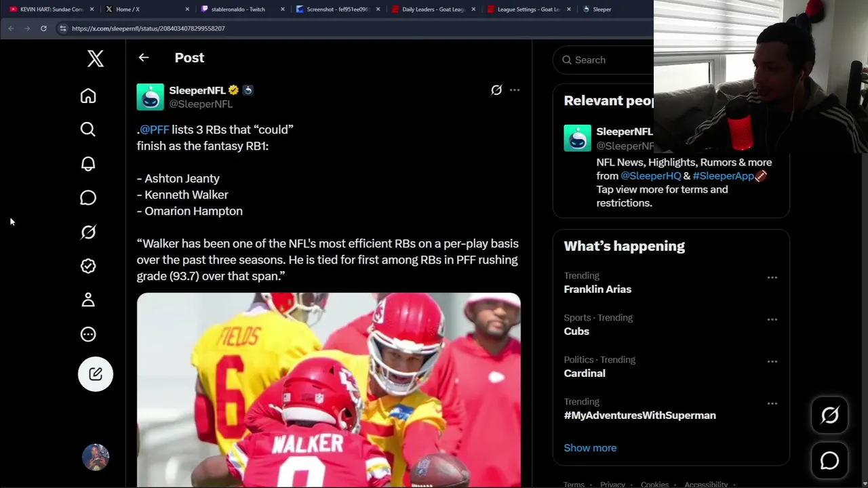Open the #SleeperApp hashtag link
This screenshot has width=868, height=488.
pos(723,176)
